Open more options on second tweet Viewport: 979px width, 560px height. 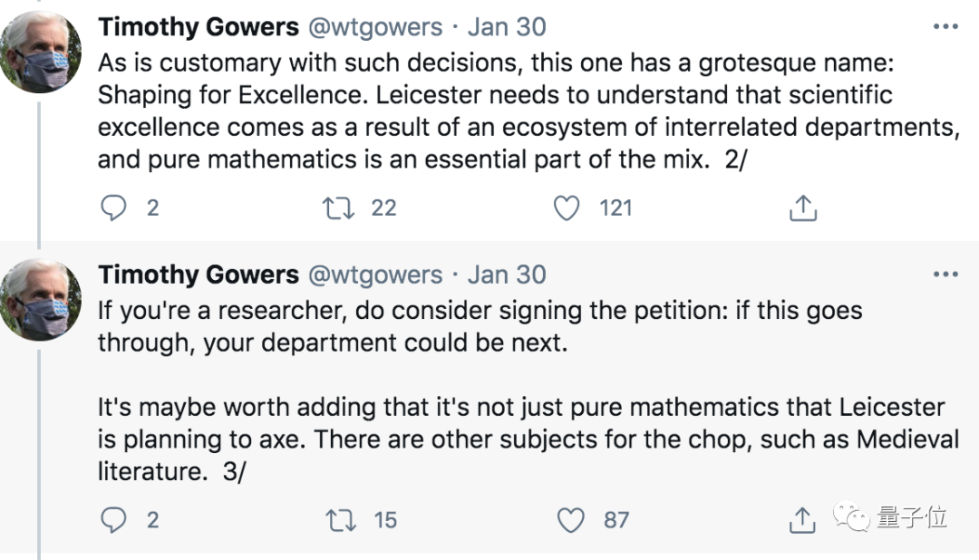click(x=945, y=275)
